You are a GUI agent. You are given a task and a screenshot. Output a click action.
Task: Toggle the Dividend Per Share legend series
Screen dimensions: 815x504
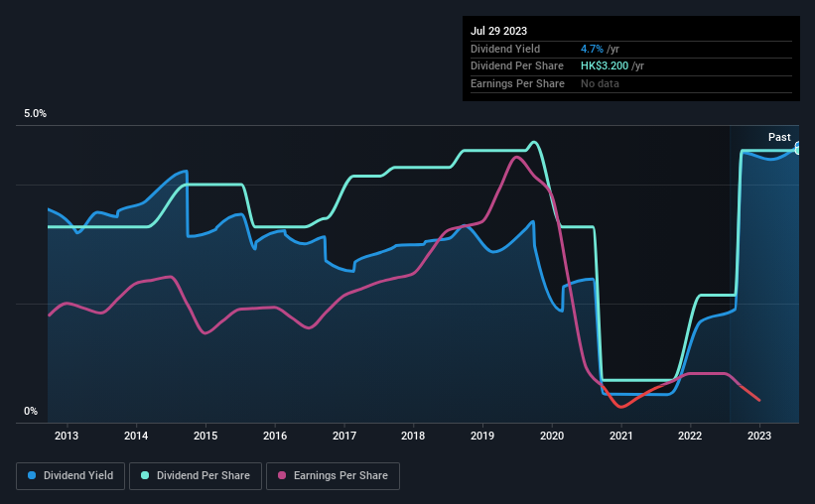point(196,476)
